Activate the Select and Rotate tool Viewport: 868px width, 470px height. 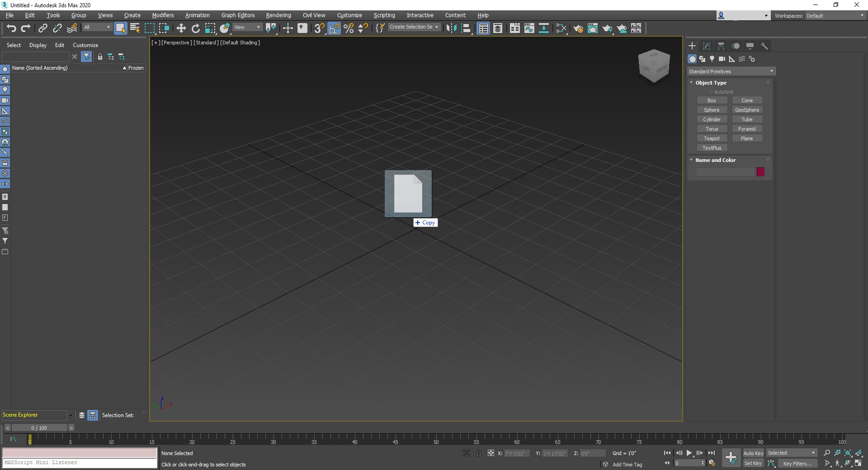[195, 28]
